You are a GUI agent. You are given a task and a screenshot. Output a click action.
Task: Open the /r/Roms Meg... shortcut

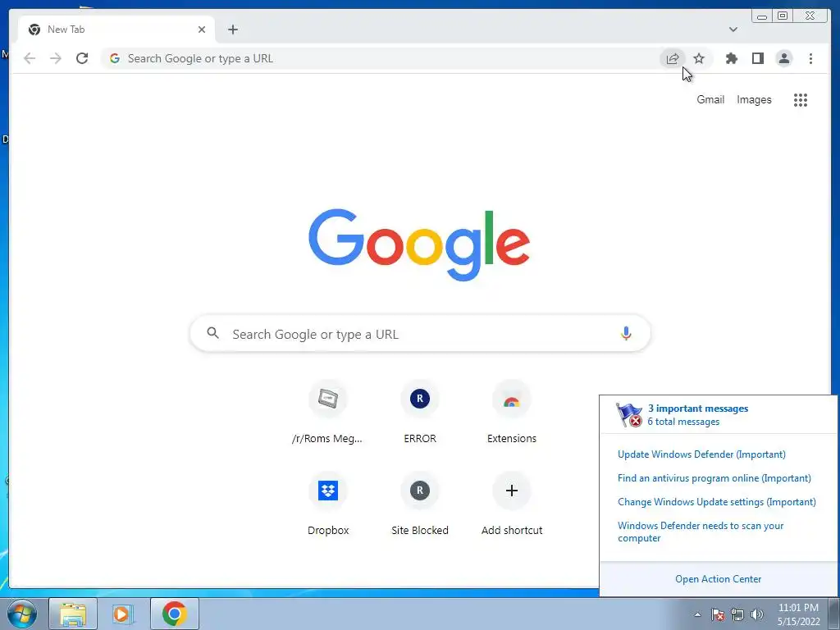[x=327, y=413]
